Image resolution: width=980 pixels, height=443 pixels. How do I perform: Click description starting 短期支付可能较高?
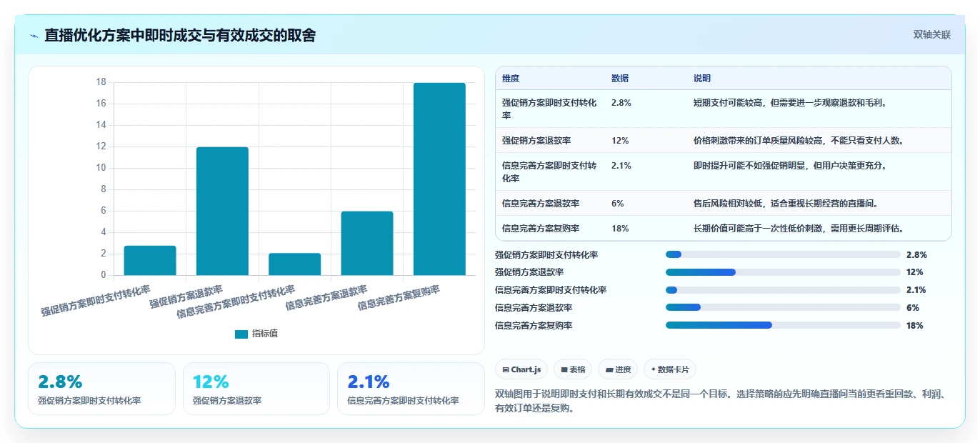point(790,102)
